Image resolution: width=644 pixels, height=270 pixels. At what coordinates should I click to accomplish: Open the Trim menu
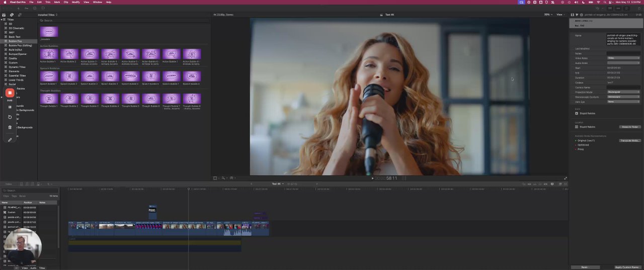click(x=48, y=2)
